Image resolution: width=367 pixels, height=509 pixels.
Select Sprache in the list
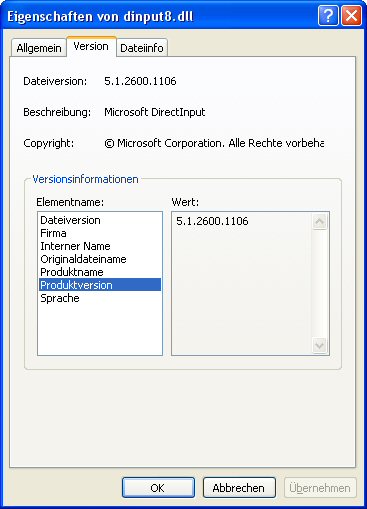tap(99, 298)
